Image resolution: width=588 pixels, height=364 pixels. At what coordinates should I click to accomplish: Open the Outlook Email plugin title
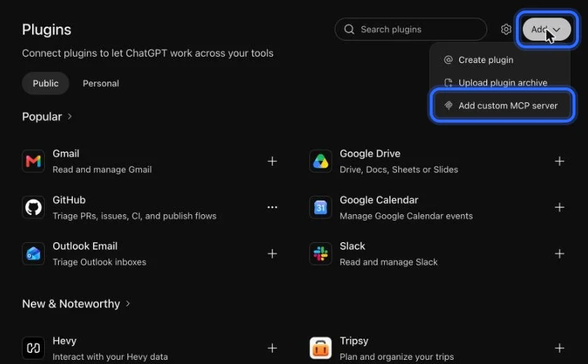85,246
